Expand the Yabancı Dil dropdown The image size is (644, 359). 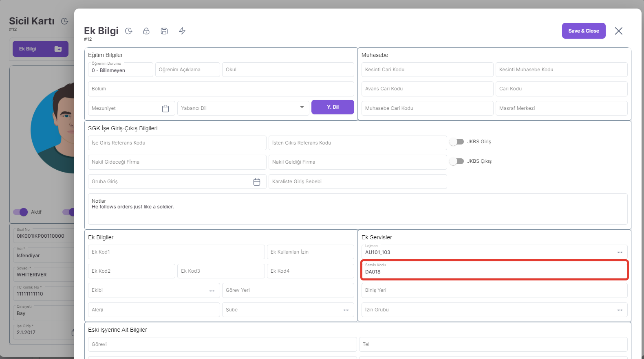[x=302, y=107]
